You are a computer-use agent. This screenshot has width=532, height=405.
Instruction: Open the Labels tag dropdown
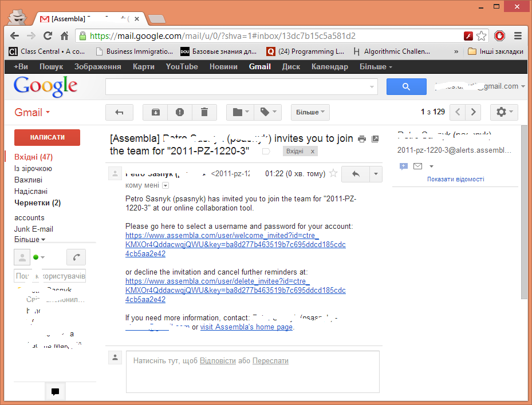[x=267, y=112]
